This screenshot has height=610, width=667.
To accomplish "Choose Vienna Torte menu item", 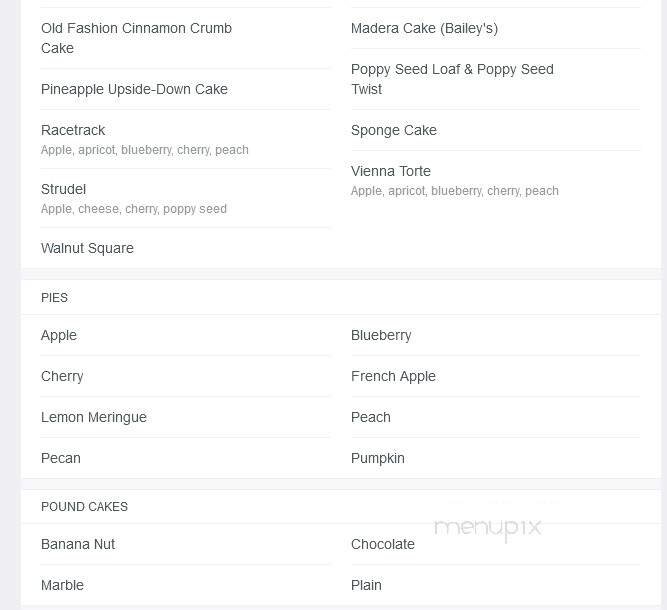I will 391,171.
